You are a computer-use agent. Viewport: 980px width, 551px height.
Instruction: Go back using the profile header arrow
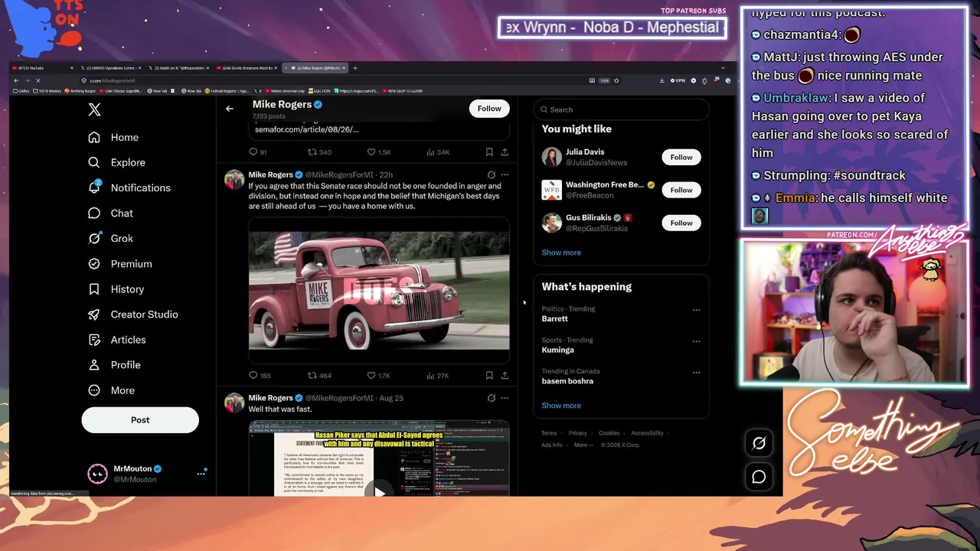(x=230, y=109)
